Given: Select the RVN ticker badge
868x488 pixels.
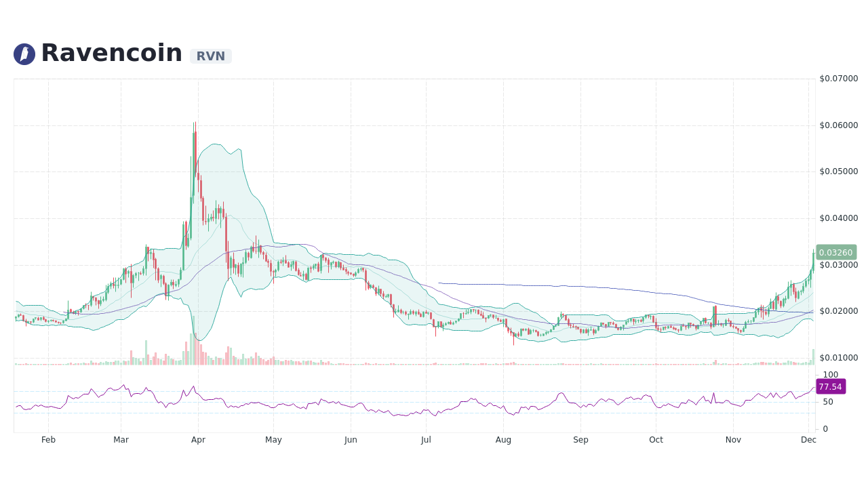Looking at the screenshot, I should coord(211,56).
